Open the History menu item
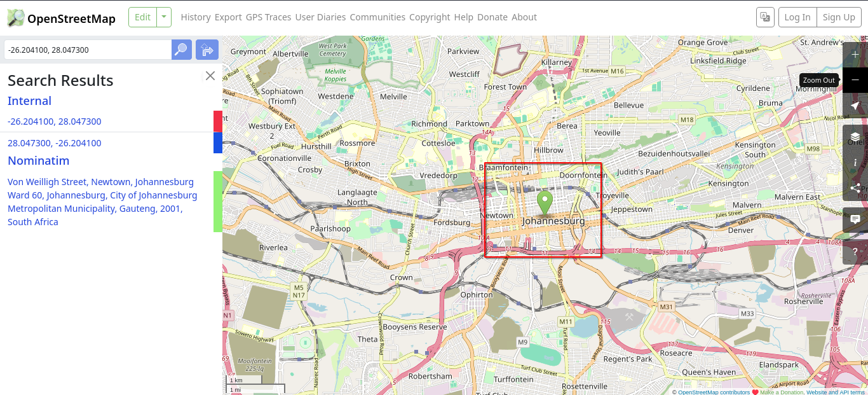 pos(196,17)
